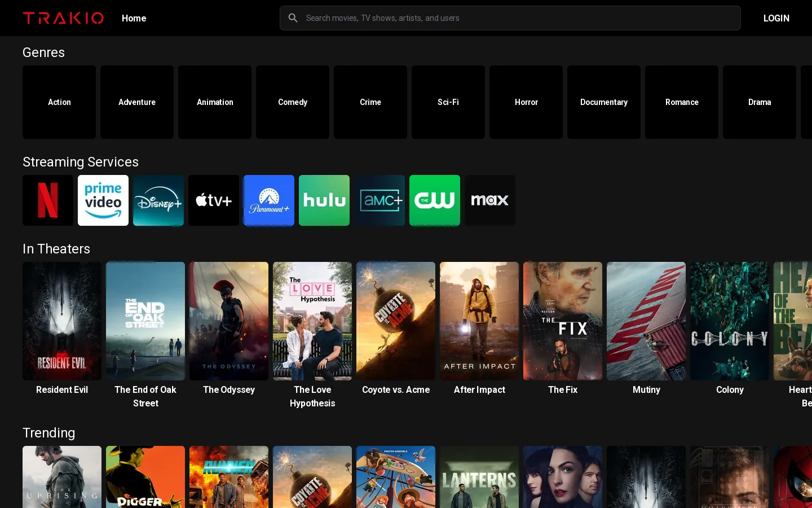Viewport: 812px width, 508px height.
Task: Open the Colony movie poster
Action: (730, 321)
